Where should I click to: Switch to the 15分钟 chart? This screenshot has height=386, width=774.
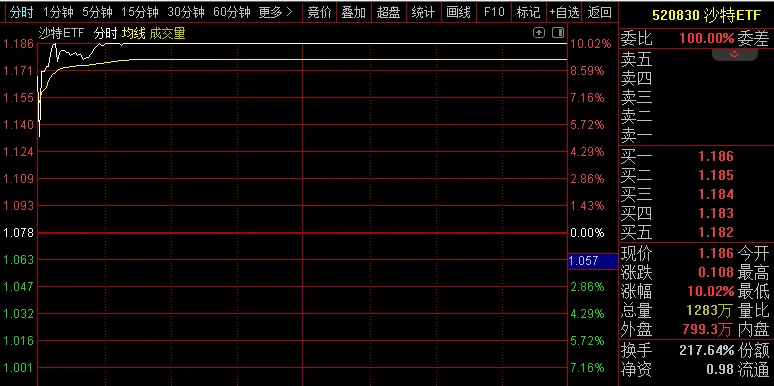140,12
